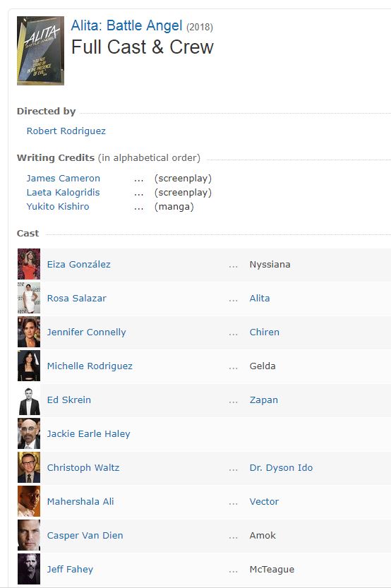Image resolution: width=391 pixels, height=588 pixels.
Task: Open the Alita movie poster thumbnail
Action: pyautogui.click(x=40, y=51)
